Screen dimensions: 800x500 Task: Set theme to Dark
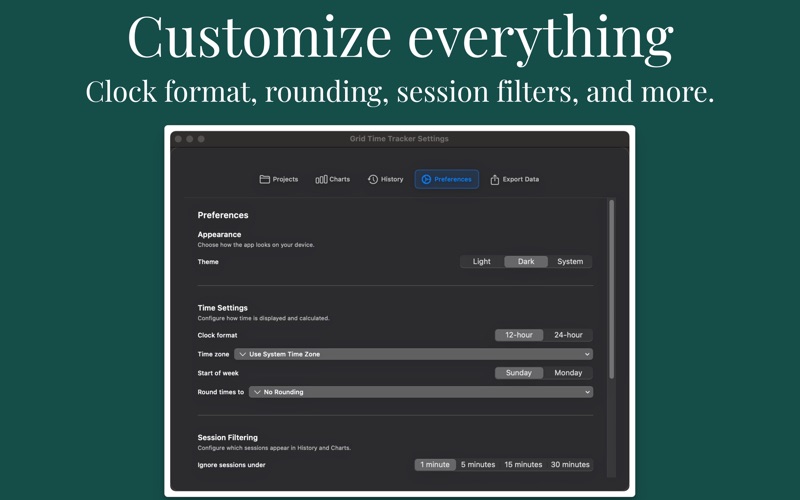pos(526,261)
